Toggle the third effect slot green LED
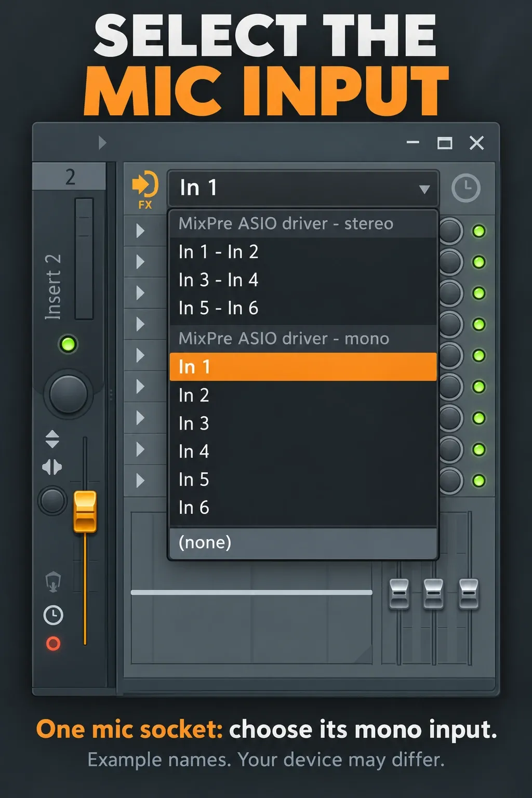The height and width of the screenshot is (798, 532). pos(479,294)
